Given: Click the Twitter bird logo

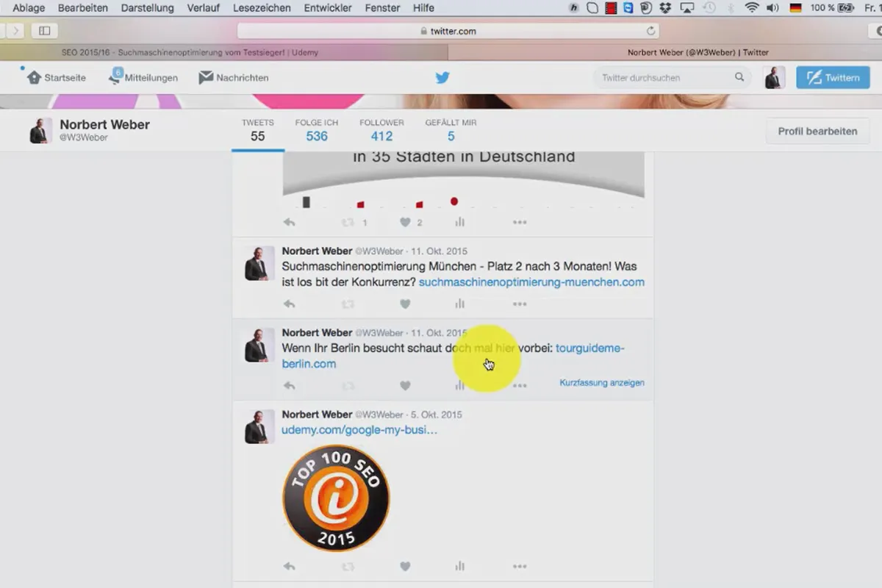Looking at the screenshot, I should [442, 77].
